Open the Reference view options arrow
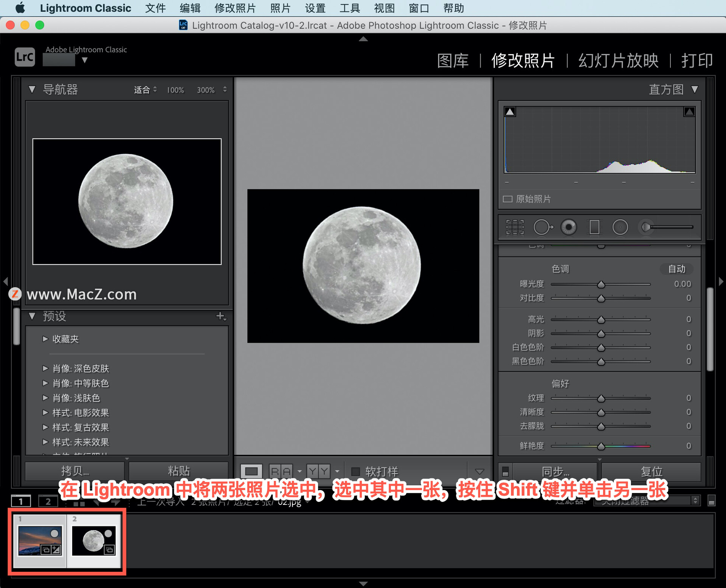Viewport: 726px width, 588px height. click(x=300, y=472)
